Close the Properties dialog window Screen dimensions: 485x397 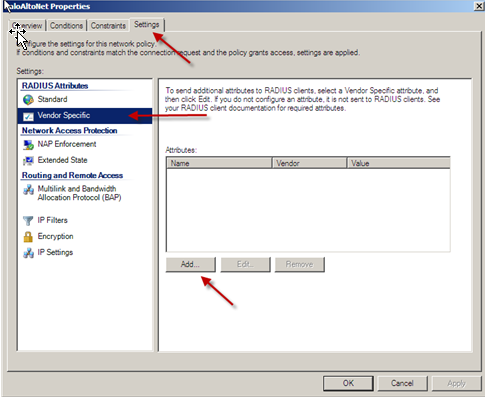coord(479,6)
